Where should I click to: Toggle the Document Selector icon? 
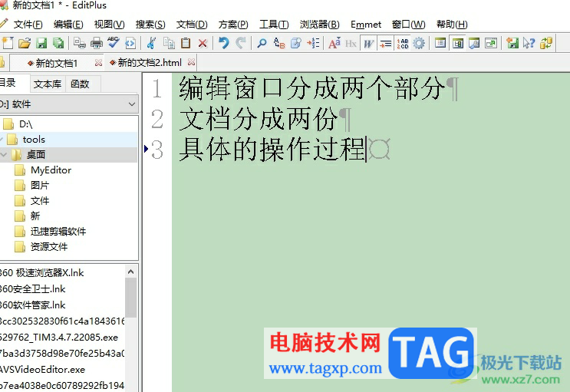point(440,43)
